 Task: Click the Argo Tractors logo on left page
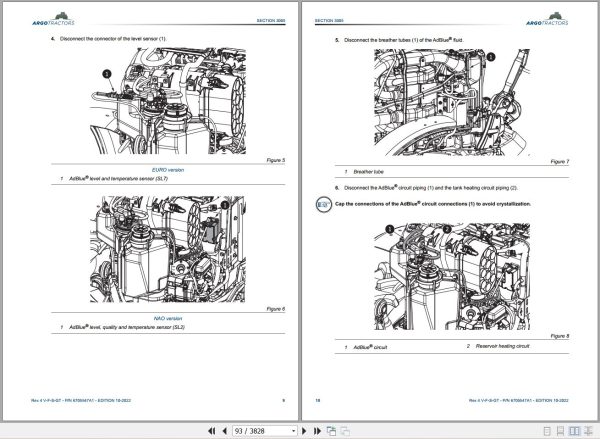54,19
